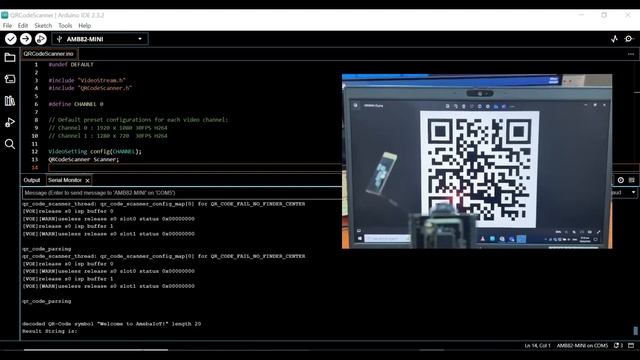Click the '#include "VideoStream.h"' line
640x360 pixels.
[87, 80]
